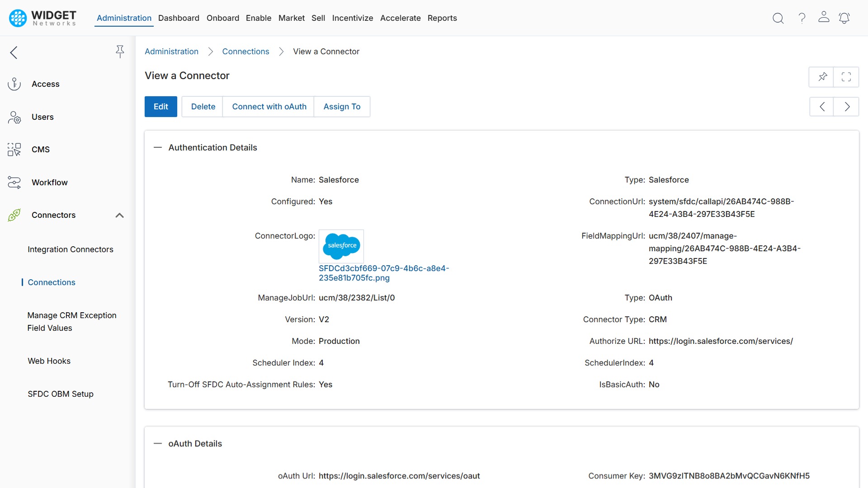Collapse the Authentication Details section
The height and width of the screenshot is (488, 868).
point(157,148)
